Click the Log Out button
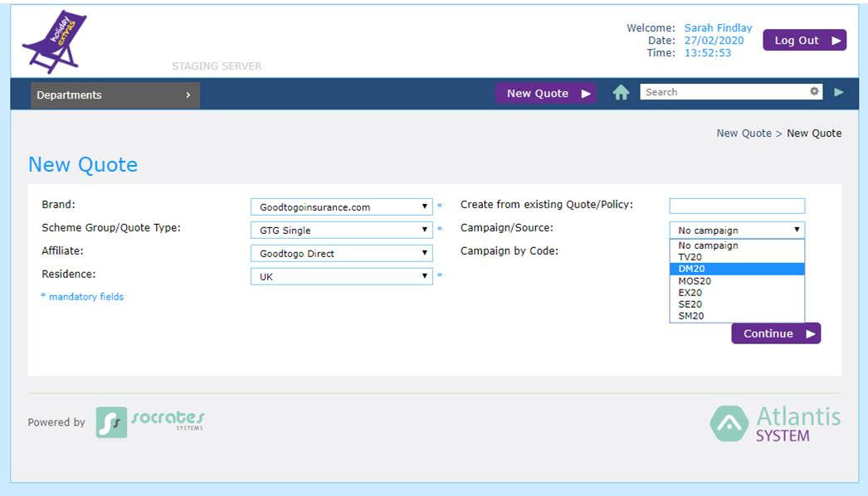 pos(804,41)
